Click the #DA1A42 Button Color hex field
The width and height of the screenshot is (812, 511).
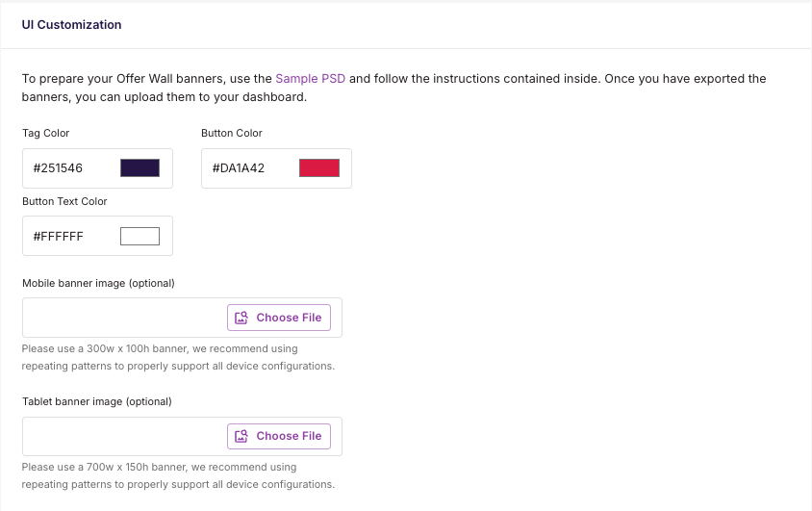point(276,168)
